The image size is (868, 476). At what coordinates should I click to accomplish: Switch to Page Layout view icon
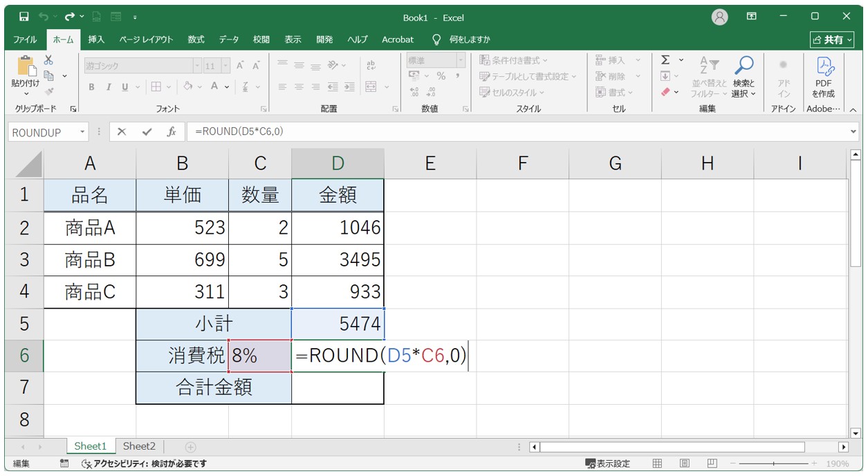pyautogui.click(x=684, y=464)
